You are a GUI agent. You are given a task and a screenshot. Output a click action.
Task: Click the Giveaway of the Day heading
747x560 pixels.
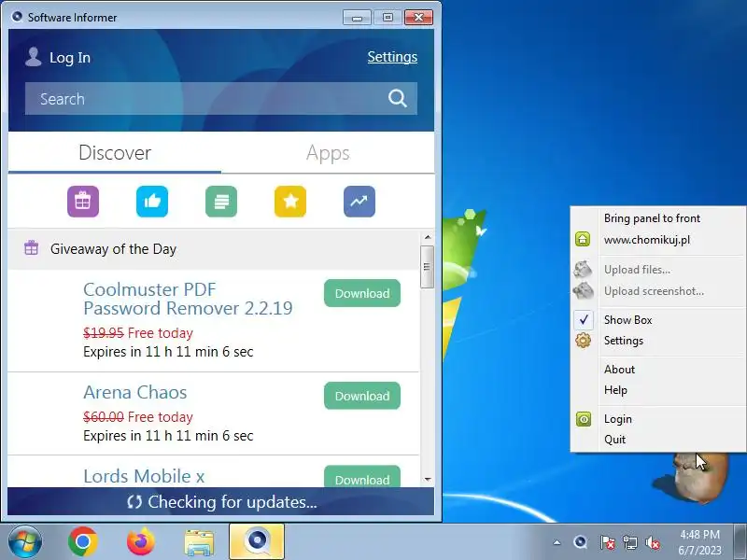click(x=113, y=249)
